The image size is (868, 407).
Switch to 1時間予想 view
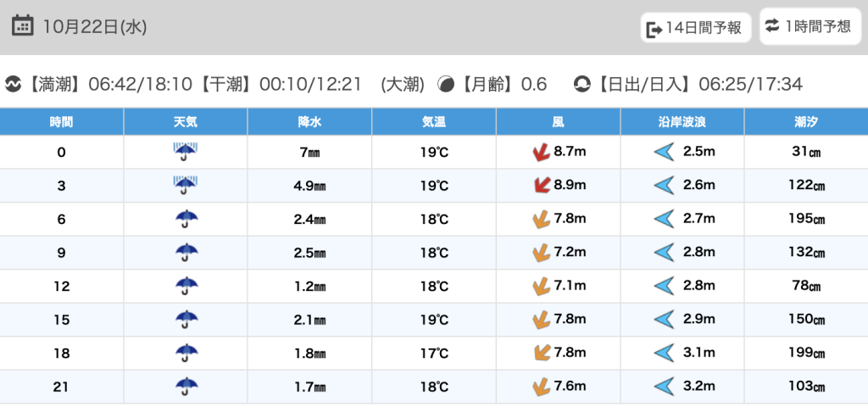(x=808, y=26)
